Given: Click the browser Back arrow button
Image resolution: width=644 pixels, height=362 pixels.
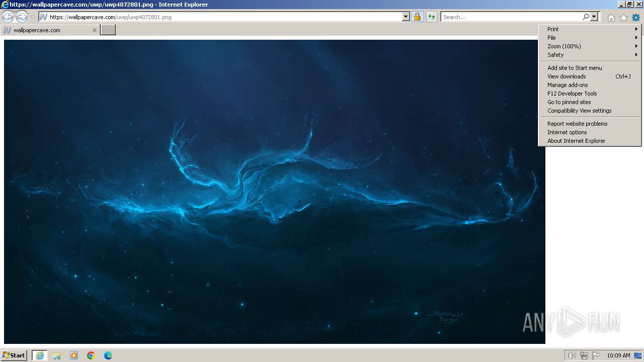Looking at the screenshot, I should point(8,17).
